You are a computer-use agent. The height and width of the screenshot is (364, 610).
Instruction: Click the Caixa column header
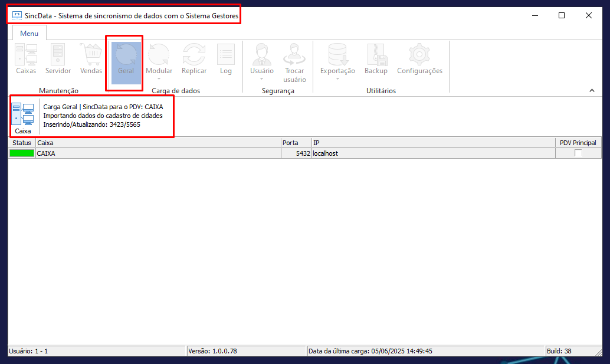tap(158, 143)
